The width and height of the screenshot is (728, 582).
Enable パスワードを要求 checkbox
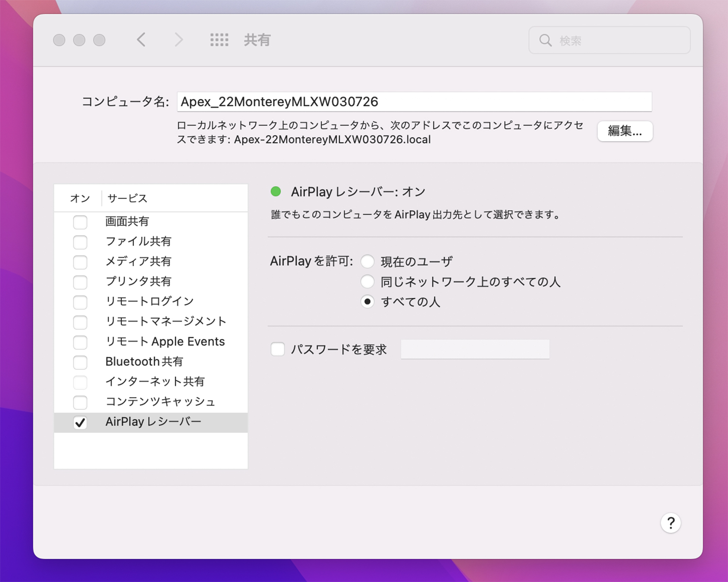(278, 349)
